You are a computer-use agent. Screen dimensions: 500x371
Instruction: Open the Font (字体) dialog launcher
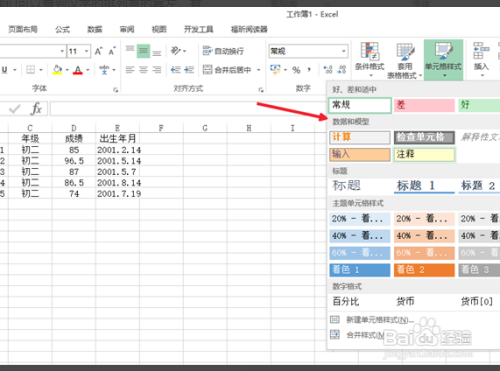(x=115, y=90)
